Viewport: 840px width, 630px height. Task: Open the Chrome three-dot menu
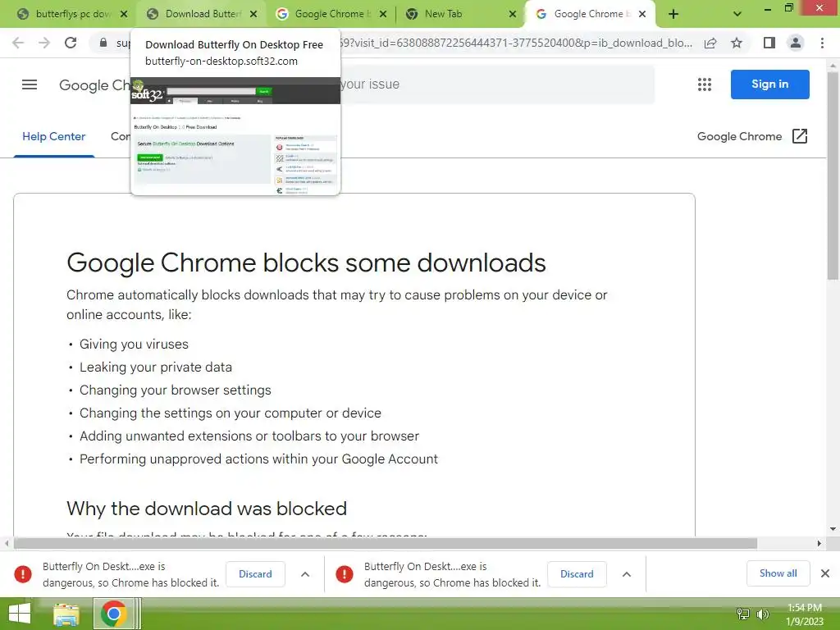coord(822,43)
